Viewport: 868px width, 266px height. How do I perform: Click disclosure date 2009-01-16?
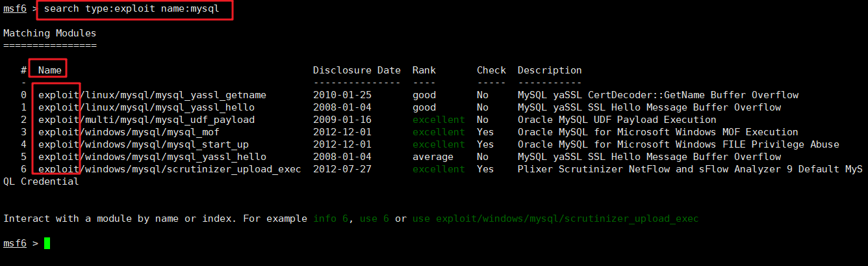click(x=342, y=120)
